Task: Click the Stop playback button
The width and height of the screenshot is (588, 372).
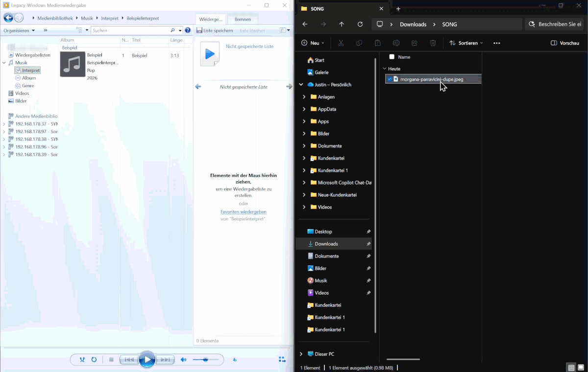Action: pos(111,360)
